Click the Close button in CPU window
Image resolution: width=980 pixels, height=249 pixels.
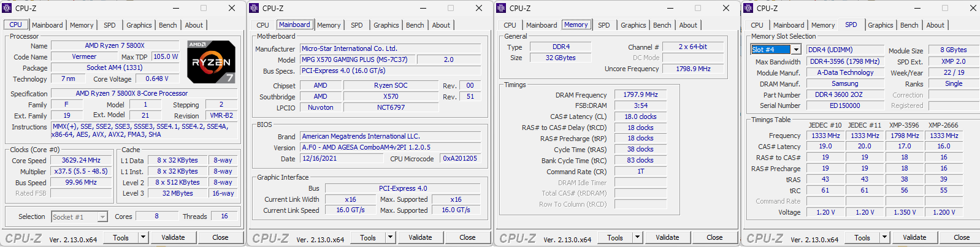tap(220, 237)
